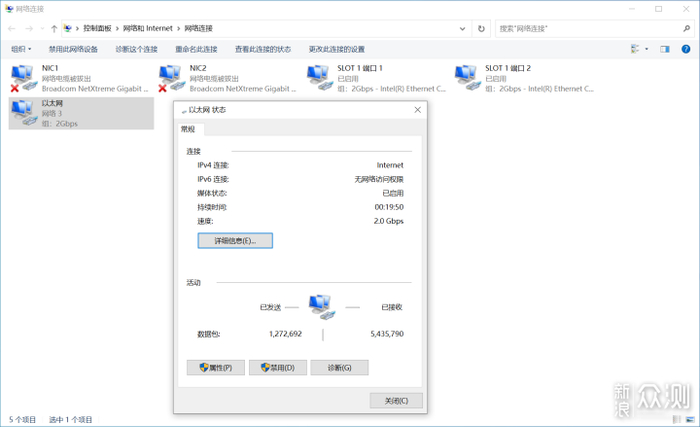The image size is (700, 427).
Task: Click 关闭(C) to close dialog
Action: tap(396, 401)
